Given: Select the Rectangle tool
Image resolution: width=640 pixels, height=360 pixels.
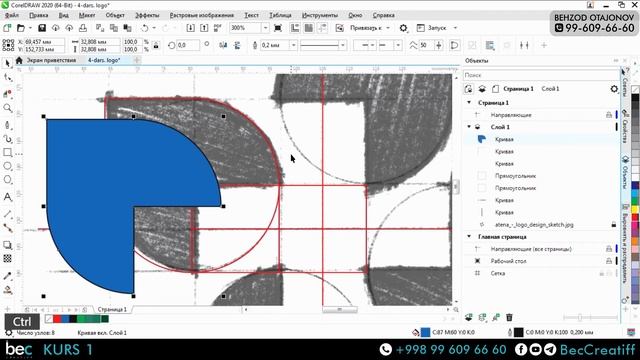Looking at the screenshot, I should click(x=7, y=152).
